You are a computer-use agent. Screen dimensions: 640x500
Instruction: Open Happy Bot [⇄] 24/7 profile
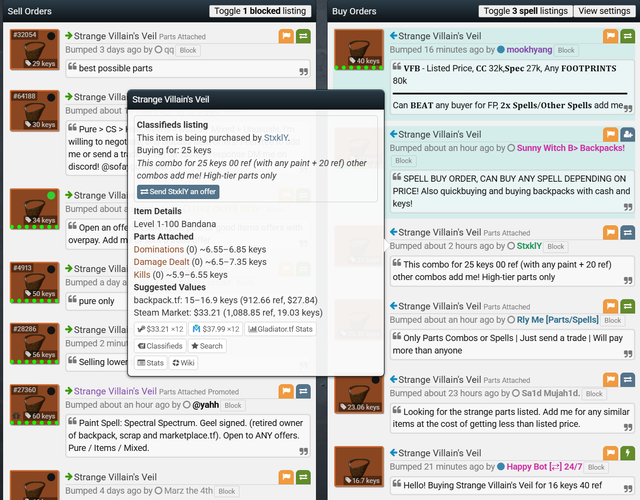(x=544, y=467)
